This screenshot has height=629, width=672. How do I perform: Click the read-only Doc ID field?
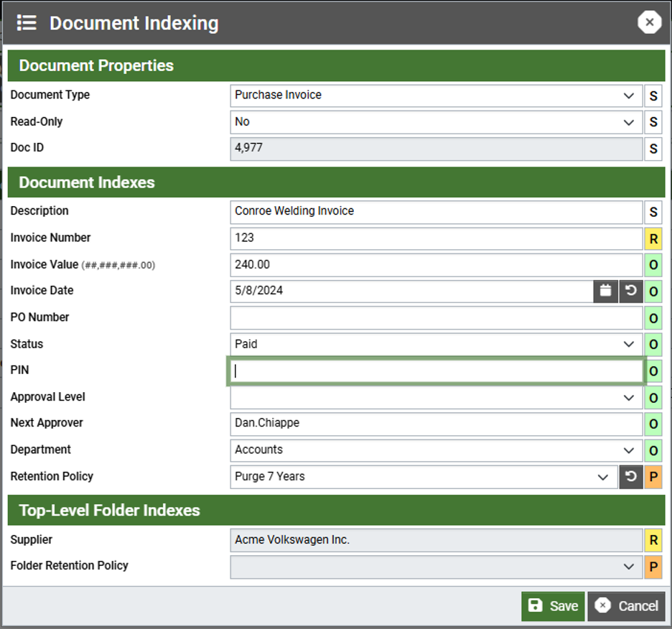pyautogui.click(x=437, y=149)
